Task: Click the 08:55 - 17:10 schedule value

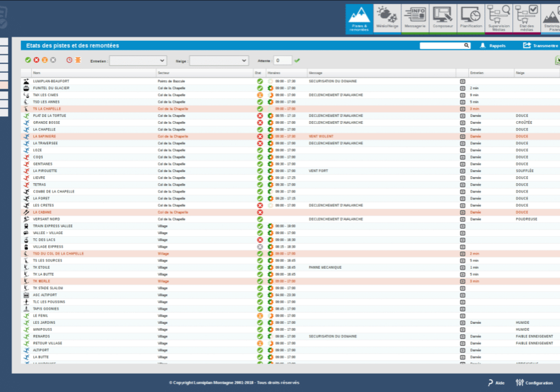Action: pos(285,116)
